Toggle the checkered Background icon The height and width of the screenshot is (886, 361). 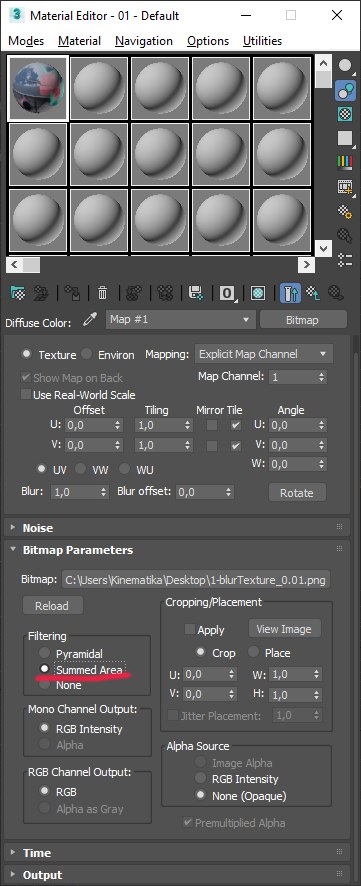(x=345, y=114)
